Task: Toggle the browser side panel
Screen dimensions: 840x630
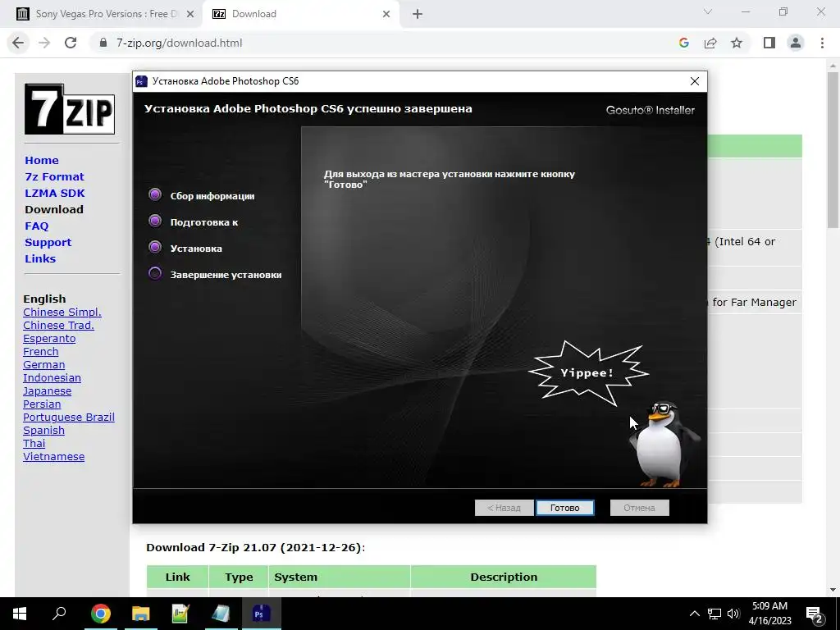Action: [x=769, y=43]
